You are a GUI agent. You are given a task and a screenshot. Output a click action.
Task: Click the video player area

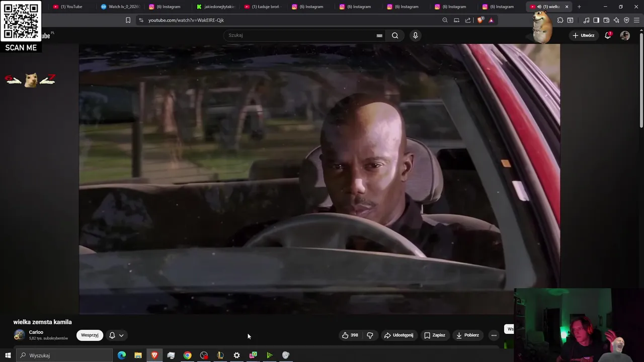[319, 179]
